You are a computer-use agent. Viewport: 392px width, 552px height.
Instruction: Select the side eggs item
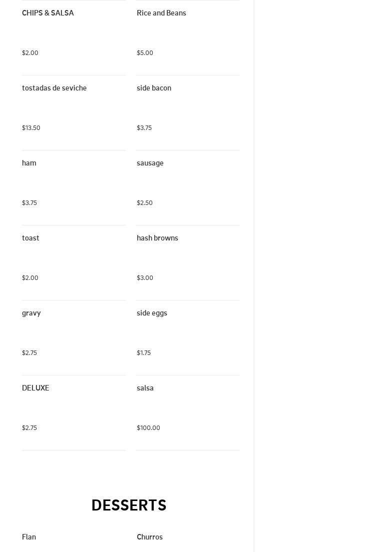152,313
